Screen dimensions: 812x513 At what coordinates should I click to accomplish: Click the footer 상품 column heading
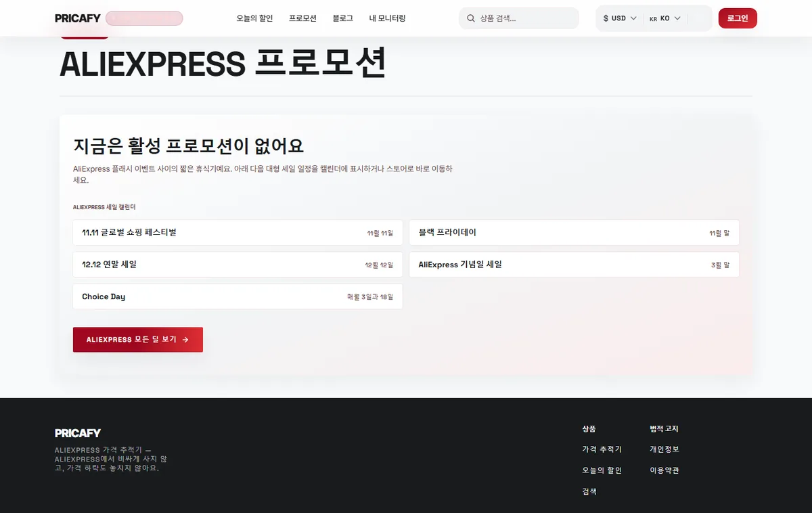tap(589, 429)
